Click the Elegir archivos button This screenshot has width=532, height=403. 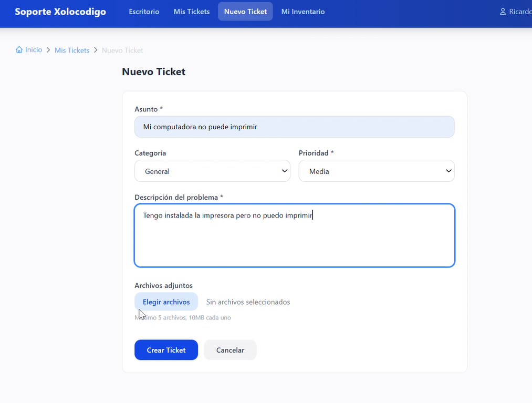pyautogui.click(x=166, y=302)
